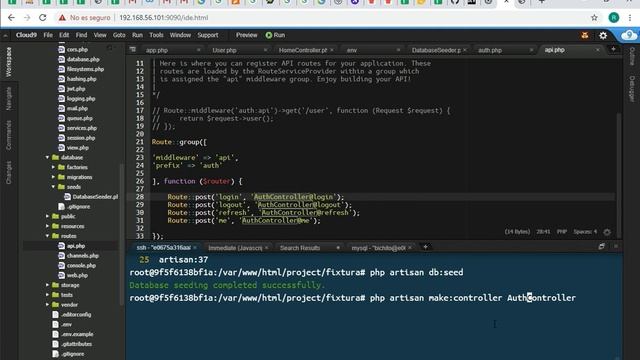Expand the factories folder
This screenshot has width=640, height=360.
tap(53, 167)
